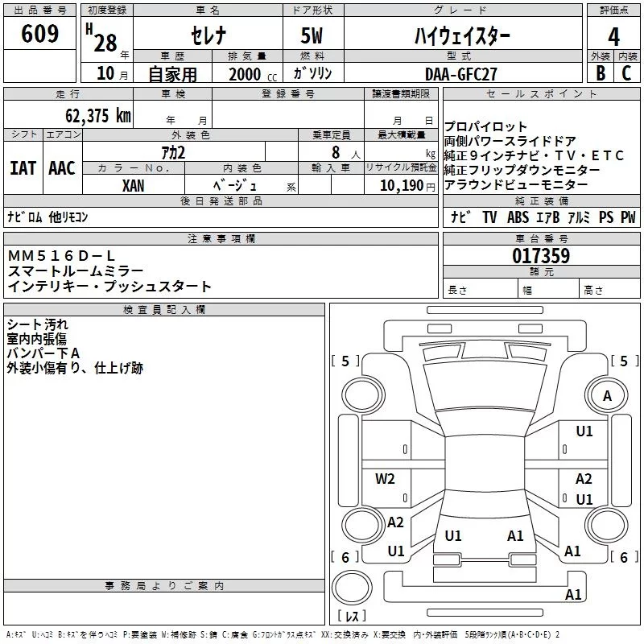Click the later-shipped parts ナビロム 他リモコン
Screen dimensions: 644x644
coord(47,217)
